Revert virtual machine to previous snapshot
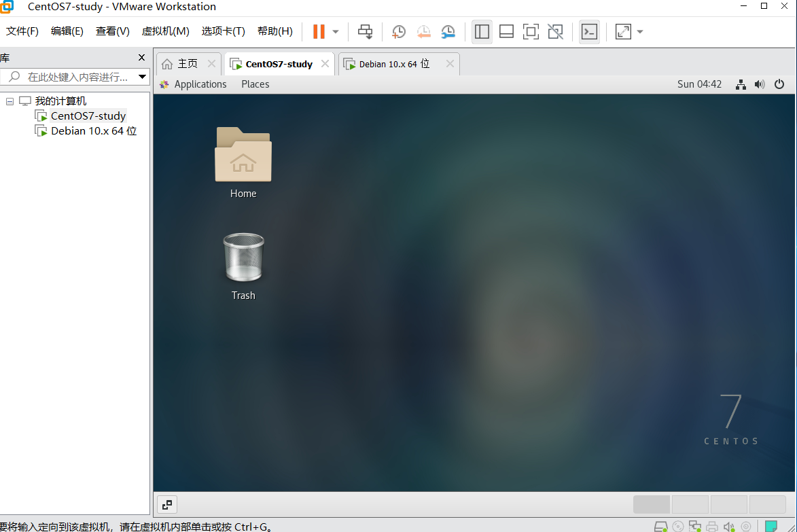This screenshot has height=532, width=797. [423, 32]
